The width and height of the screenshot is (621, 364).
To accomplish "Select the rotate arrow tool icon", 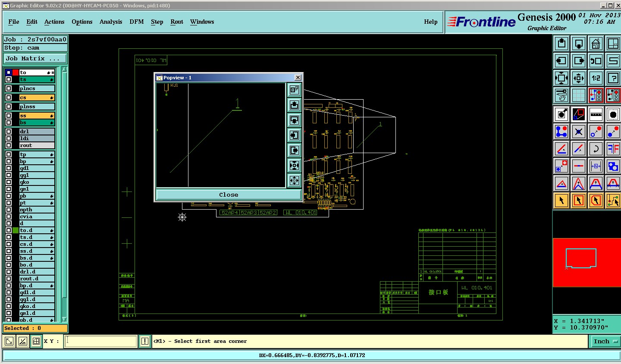I will 596,149.
